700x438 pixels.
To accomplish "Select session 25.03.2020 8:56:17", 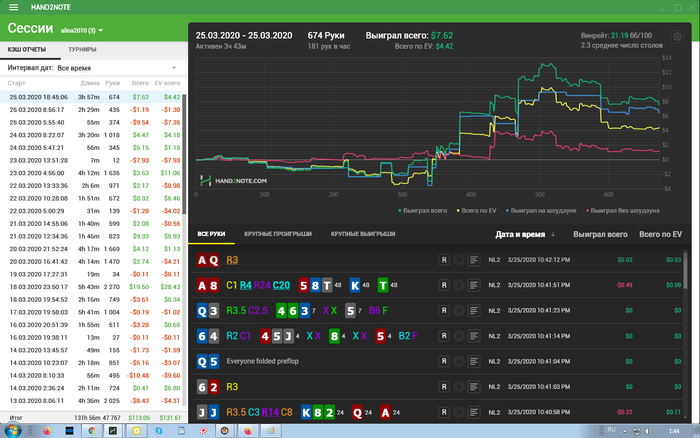I will click(x=93, y=109).
